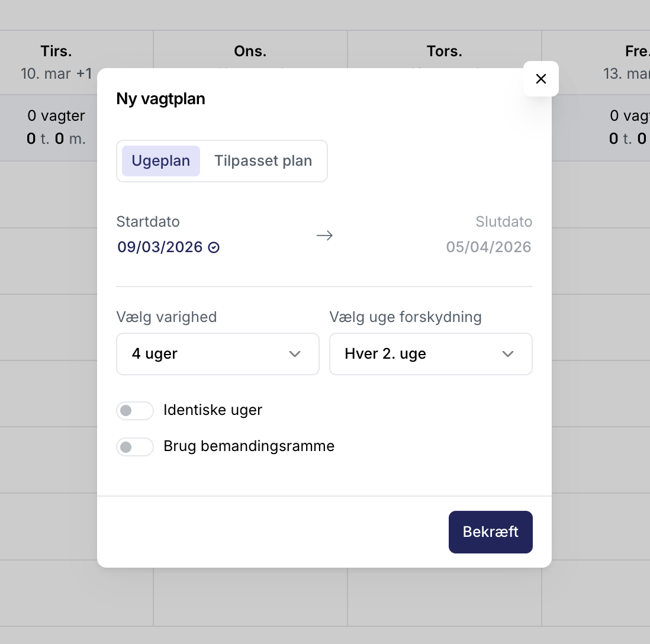The height and width of the screenshot is (644, 650).
Task: Select the Fre. day column header
Action: (x=636, y=51)
